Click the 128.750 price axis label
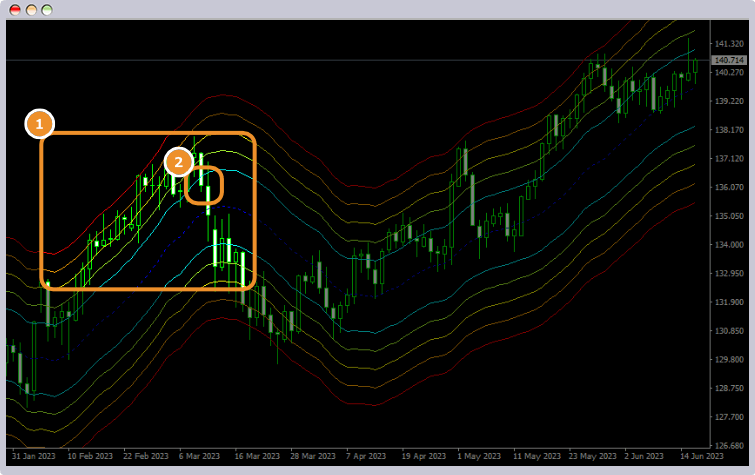 729,388
